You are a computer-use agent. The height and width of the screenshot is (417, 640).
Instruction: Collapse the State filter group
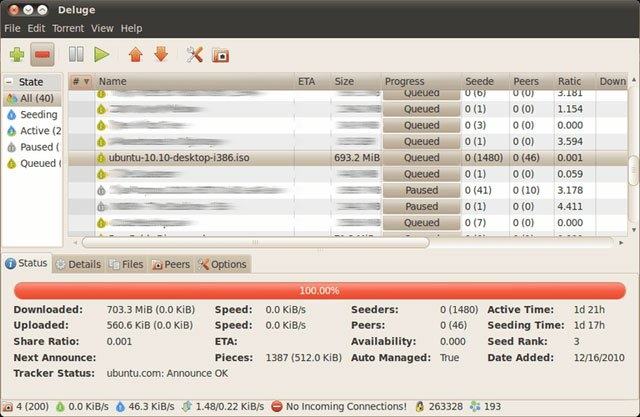click(9, 82)
